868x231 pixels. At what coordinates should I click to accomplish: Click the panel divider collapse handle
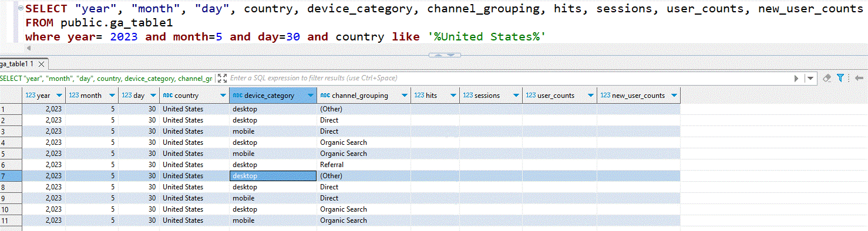tap(445, 55)
